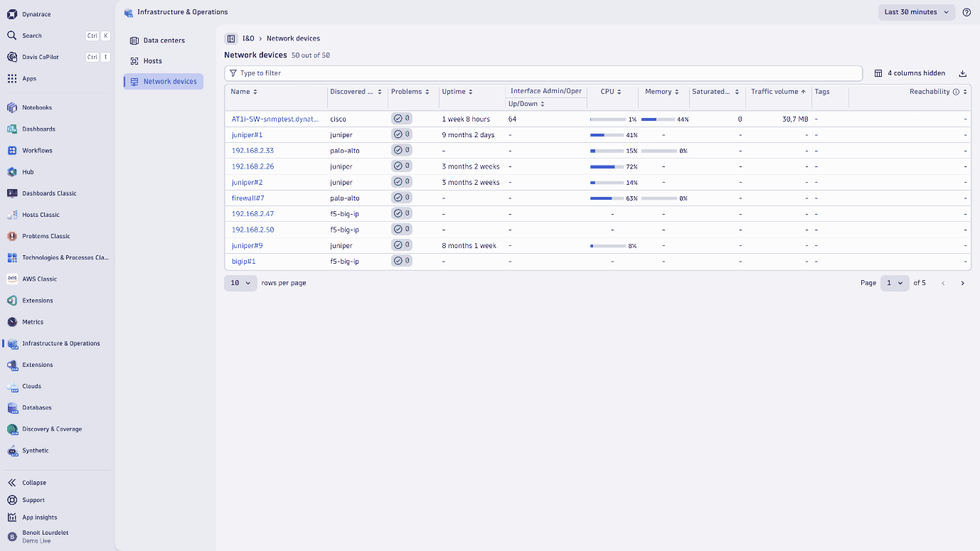Go to next page

(963, 283)
